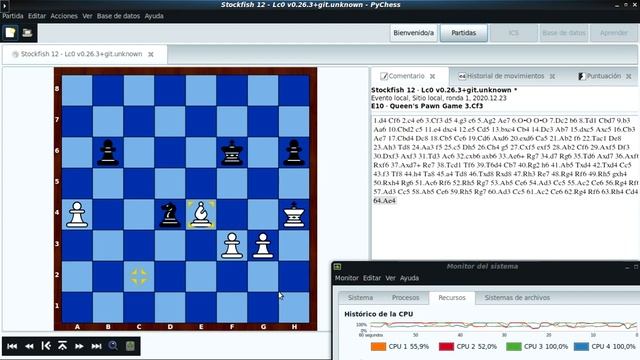Click the second toolbar icon next to new game
The width and height of the screenshot is (640, 360).
click(x=27, y=33)
